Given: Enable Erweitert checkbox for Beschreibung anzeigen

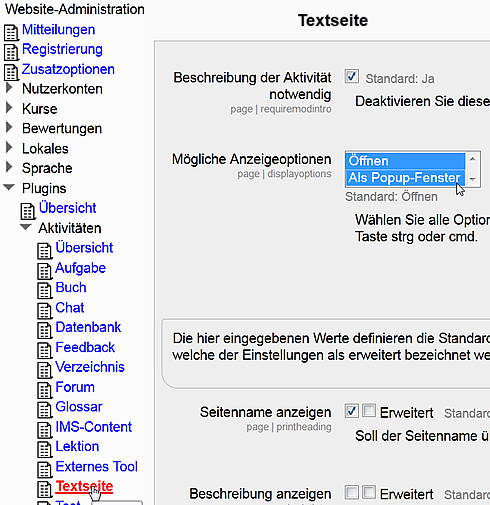Looking at the screenshot, I should pyautogui.click(x=369, y=492).
